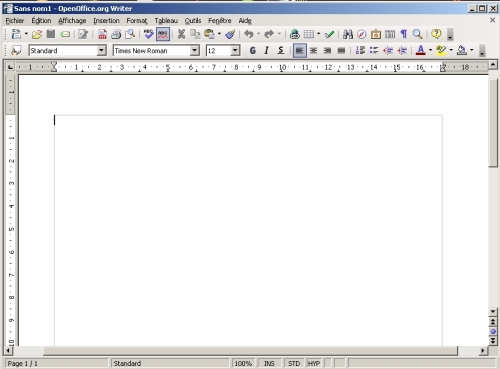Toggle Edit File mode icon
Viewport: 500px width, 369px height.
[x=83, y=34]
